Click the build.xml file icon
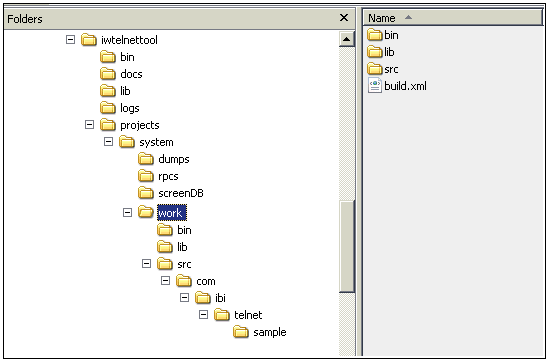This screenshot has height=360, width=548. coord(375,86)
